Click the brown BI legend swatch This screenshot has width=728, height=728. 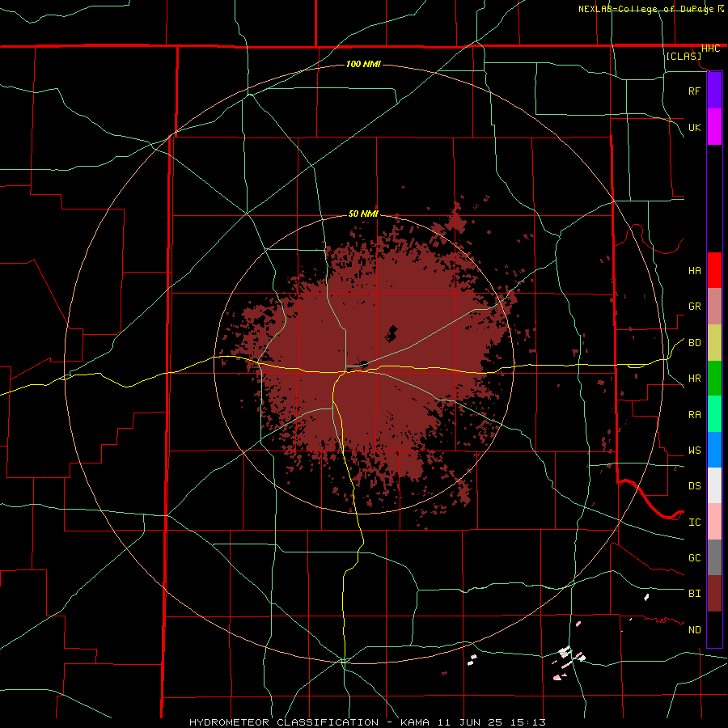tap(714, 594)
